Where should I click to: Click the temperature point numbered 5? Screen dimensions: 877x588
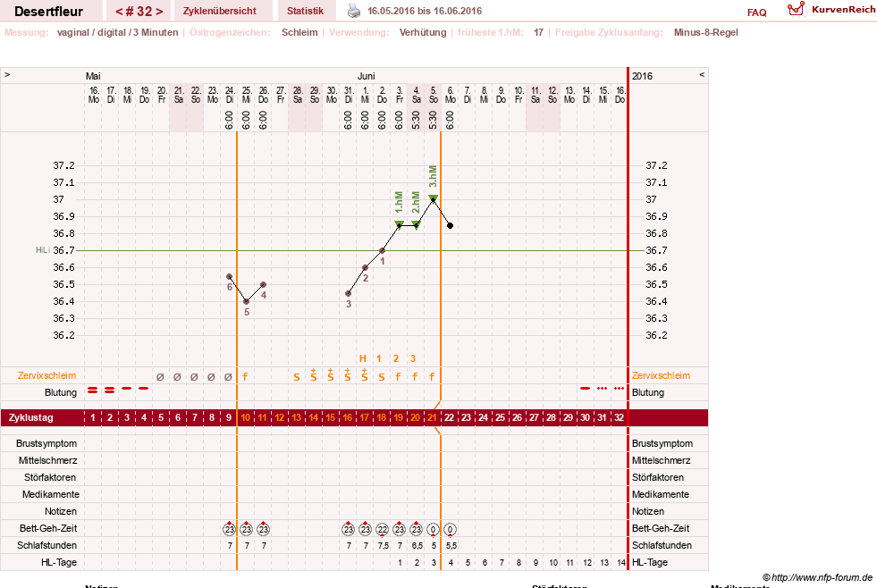(x=246, y=302)
